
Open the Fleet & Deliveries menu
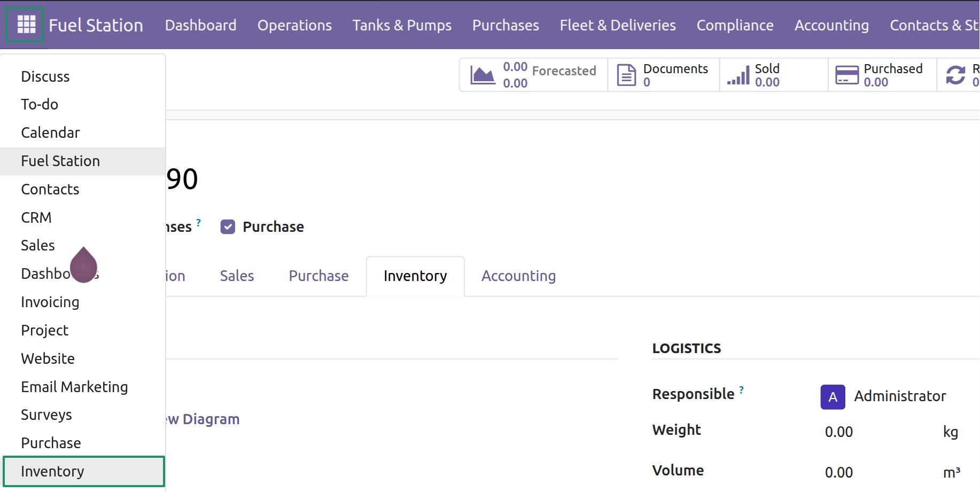(x=618, y=25)
